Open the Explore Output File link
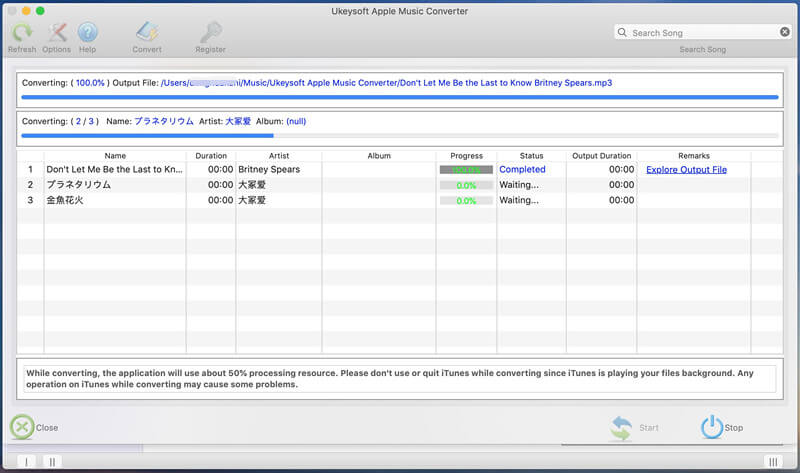The height and width of the screenshot is (473, 800). (x=686, y=170)
